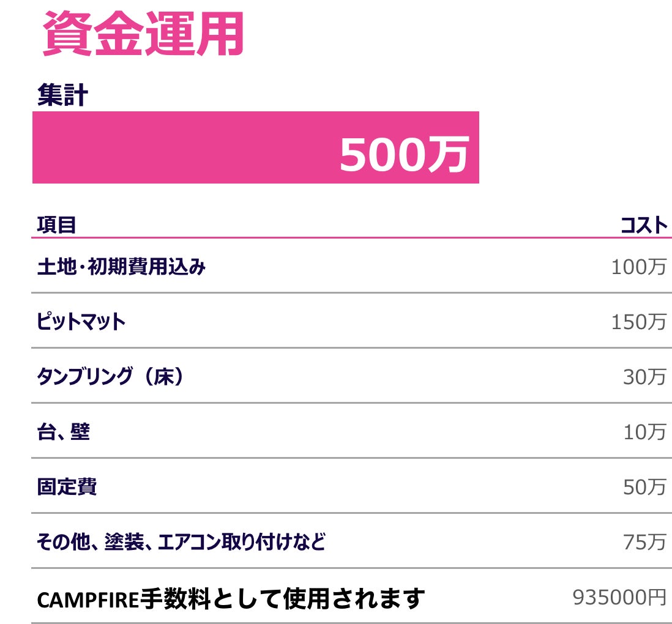Select the ピットマット row label
This screenshot has width=672, height=624.
(x=81, y=322)
